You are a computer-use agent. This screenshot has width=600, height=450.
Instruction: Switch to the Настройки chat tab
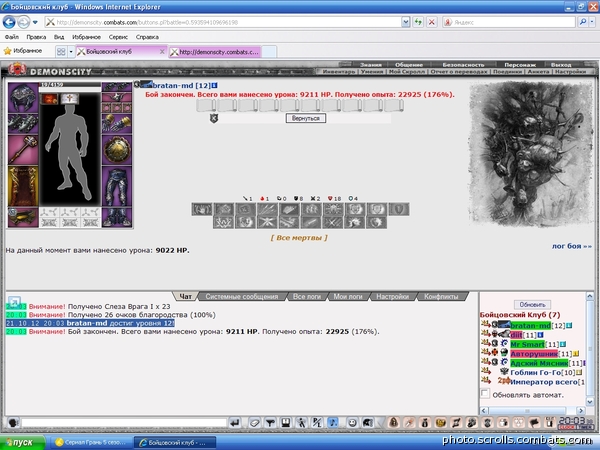tap(392, 297)
